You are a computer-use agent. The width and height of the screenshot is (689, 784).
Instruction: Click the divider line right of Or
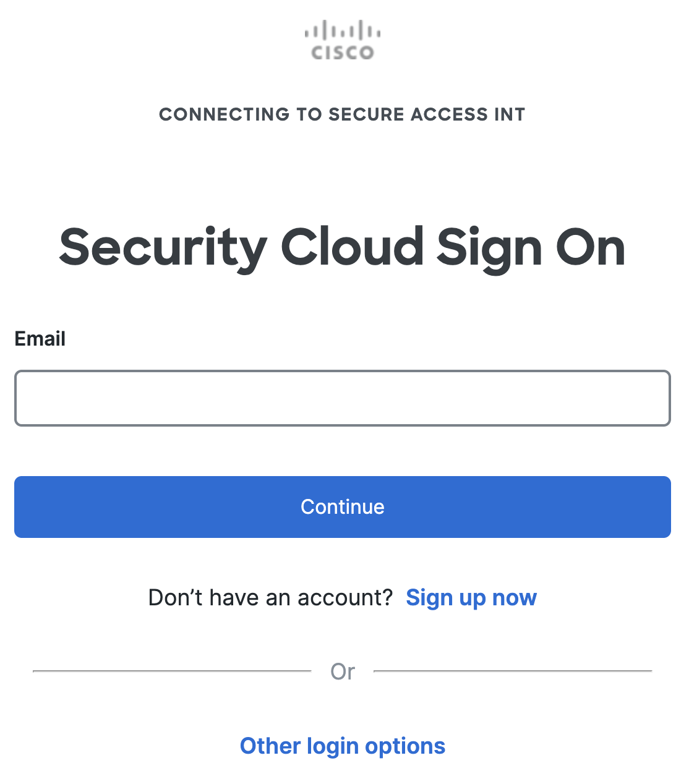513,671
